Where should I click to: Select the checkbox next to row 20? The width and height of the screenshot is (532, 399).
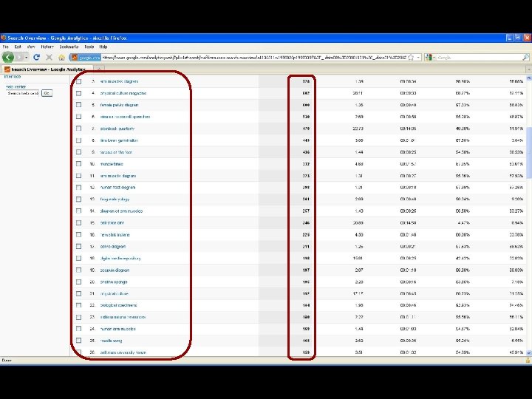[x=79, y=282]
